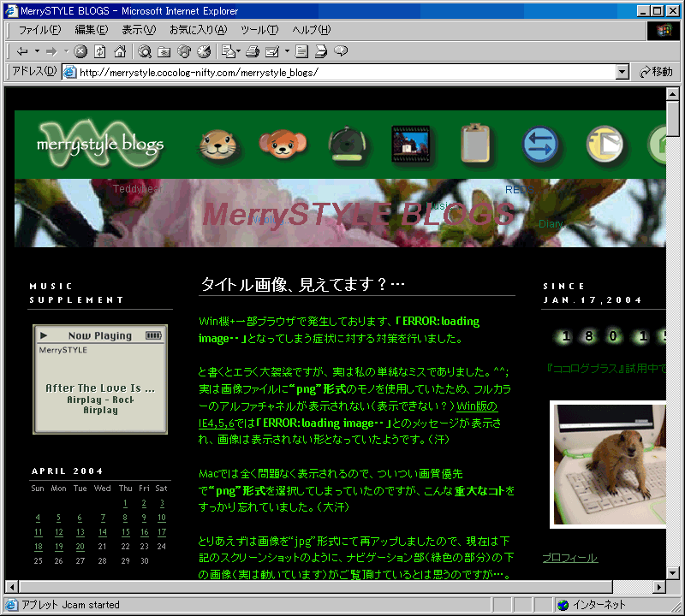Click the 移動 Go button
This screenshot has height=616, width=685.
(656, 72)
